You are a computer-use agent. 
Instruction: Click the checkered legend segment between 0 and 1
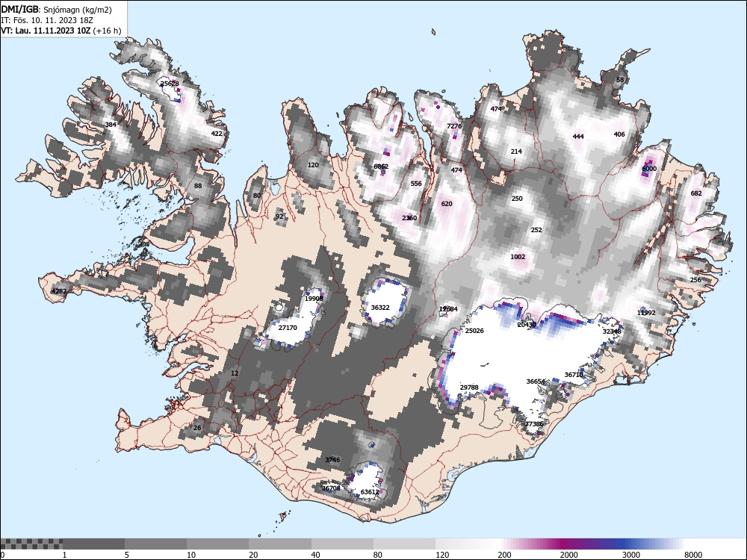click(31, 544)
